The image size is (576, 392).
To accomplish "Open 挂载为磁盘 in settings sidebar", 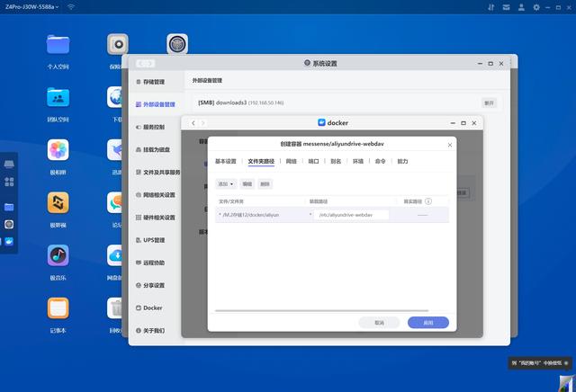I will (153, 150).
